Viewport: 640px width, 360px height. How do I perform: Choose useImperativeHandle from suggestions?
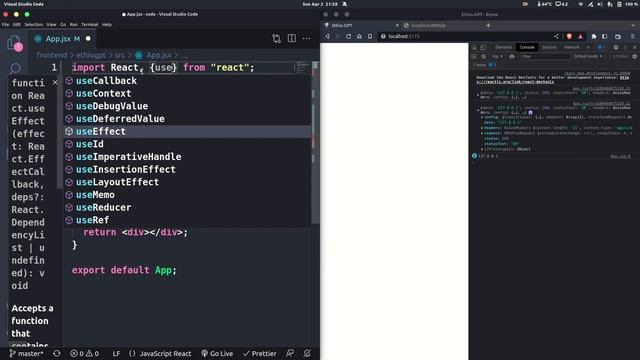pyautogui.click(x=187, y=157)
